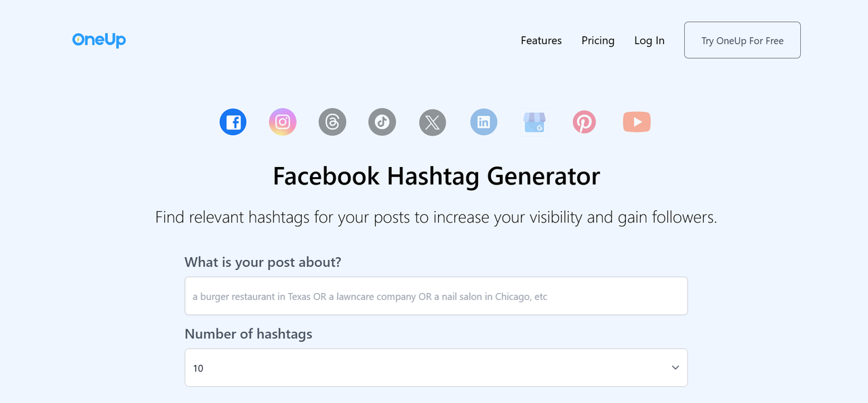Viewport: 868px width, 403px height.
Task: Click the Log In link
Action: coord(650,41)
